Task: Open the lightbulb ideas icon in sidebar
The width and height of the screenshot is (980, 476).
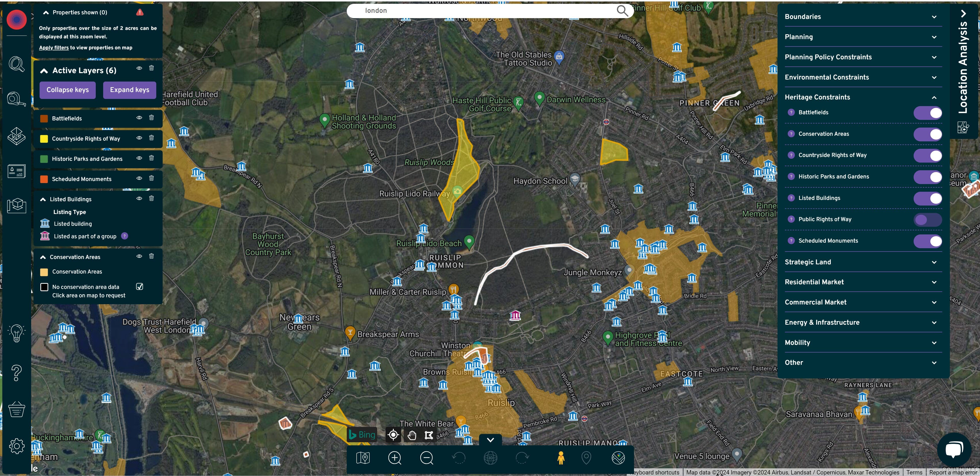Action: pyautogui.click(x=17, y=333)
